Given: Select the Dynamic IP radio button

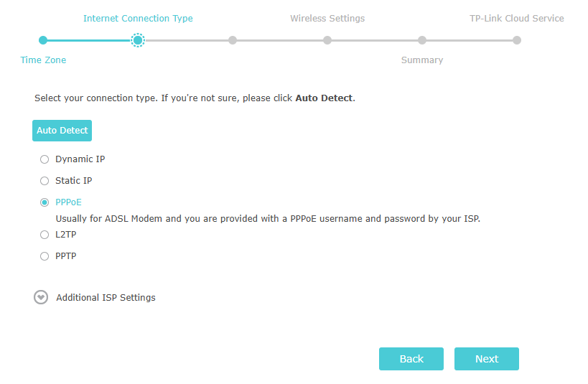Looking at the screenshot, I should click(45, 159).
